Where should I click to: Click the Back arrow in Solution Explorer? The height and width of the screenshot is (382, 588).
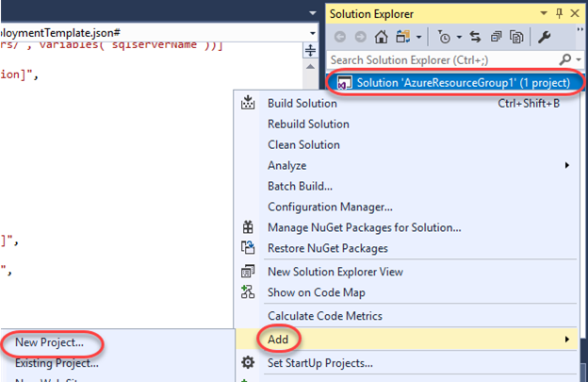[340, 37]
